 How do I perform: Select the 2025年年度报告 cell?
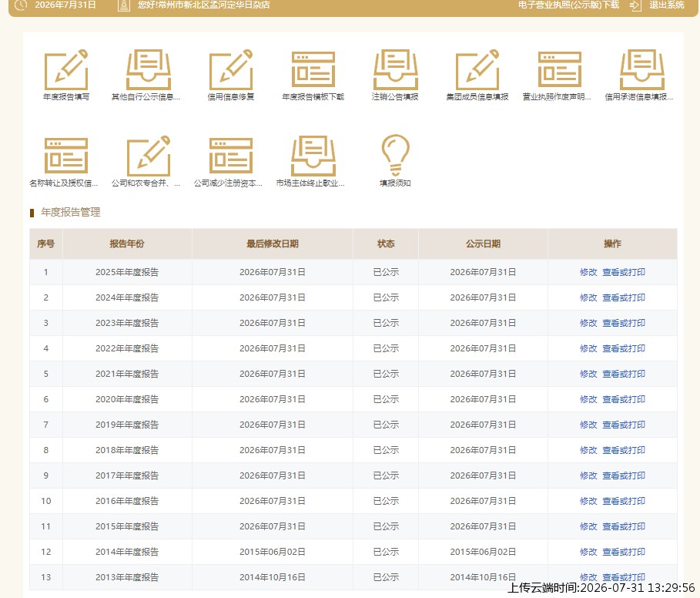click(x=127, y=272)
